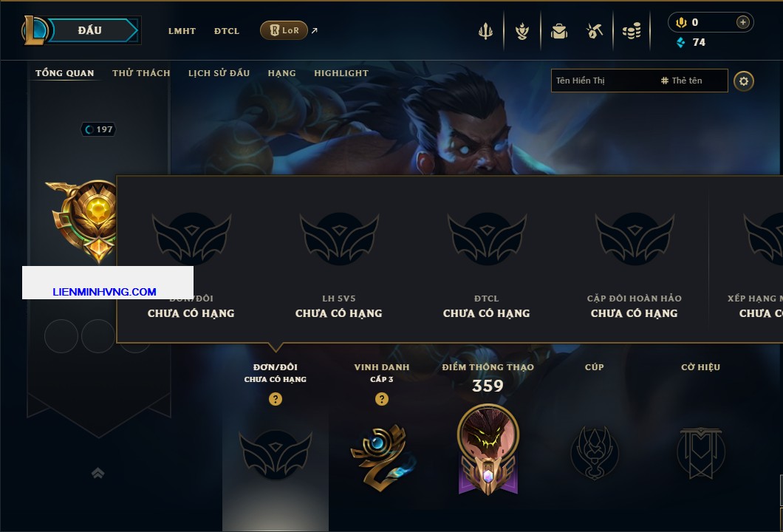The height and width of the screenshot is (532, 783).
Task: Click the ĐẤU play button
Action: pyautogui.click(x=90, y=30)
